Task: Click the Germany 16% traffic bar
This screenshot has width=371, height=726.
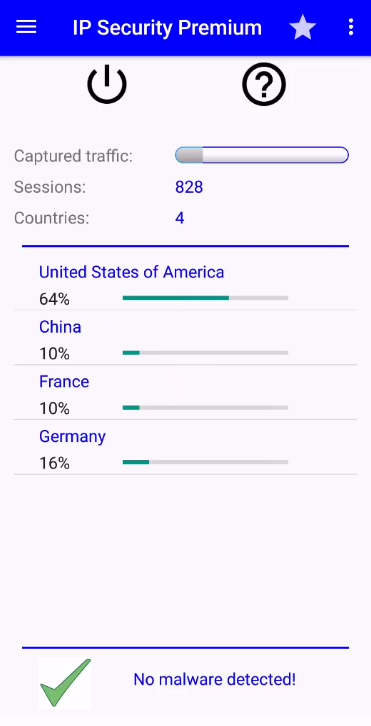Action: coord(205,462)
